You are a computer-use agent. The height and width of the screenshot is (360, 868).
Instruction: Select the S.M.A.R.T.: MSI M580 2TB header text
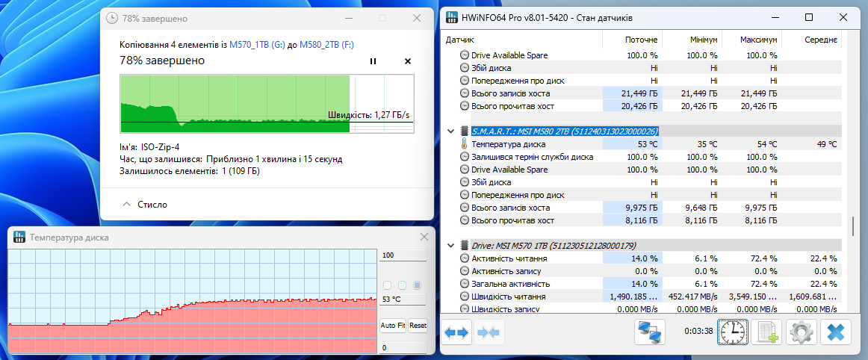pos(565,131)
